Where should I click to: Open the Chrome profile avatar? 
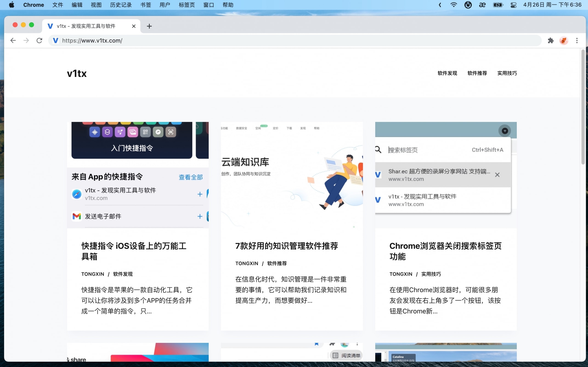(564, 40)
